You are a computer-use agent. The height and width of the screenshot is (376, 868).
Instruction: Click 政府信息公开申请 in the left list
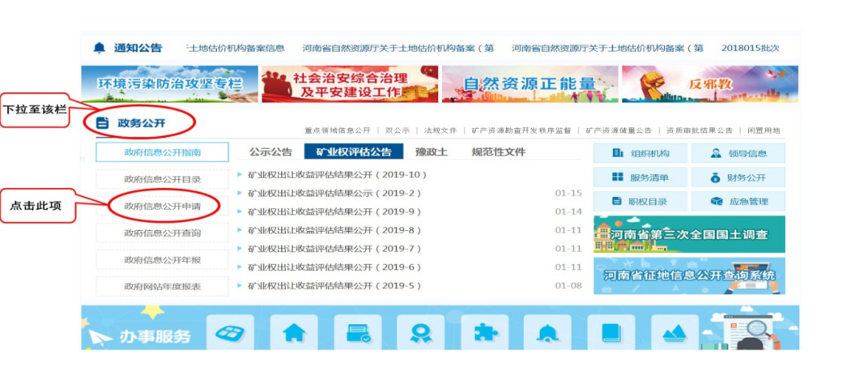tap(162, 206)
